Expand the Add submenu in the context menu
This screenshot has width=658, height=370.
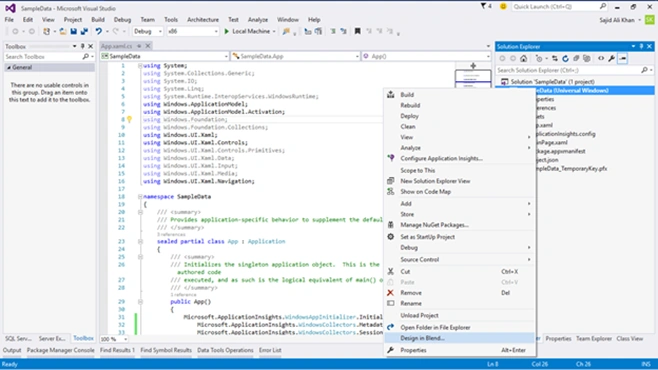(460, 203)
